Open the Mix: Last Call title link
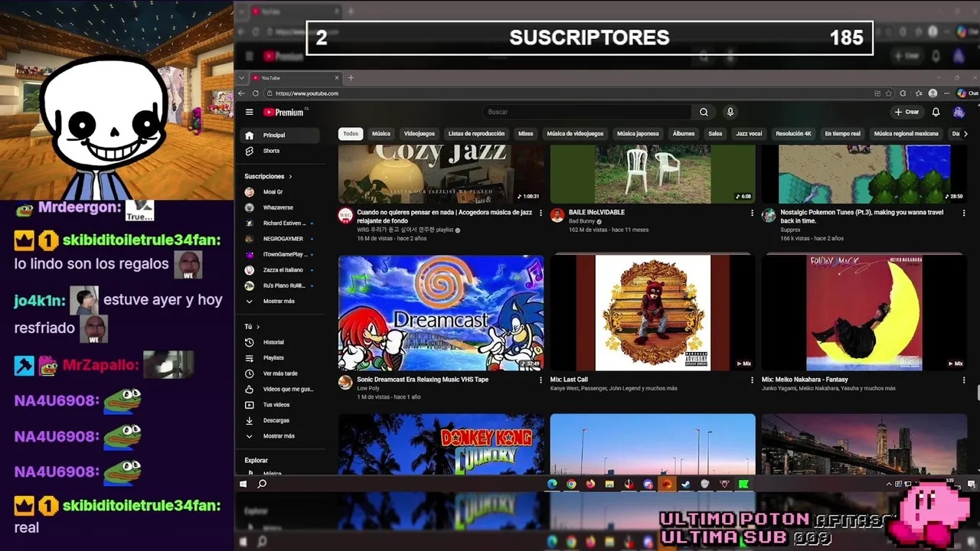The width and height of the screenshot is (980, 551). coord(569,380)
